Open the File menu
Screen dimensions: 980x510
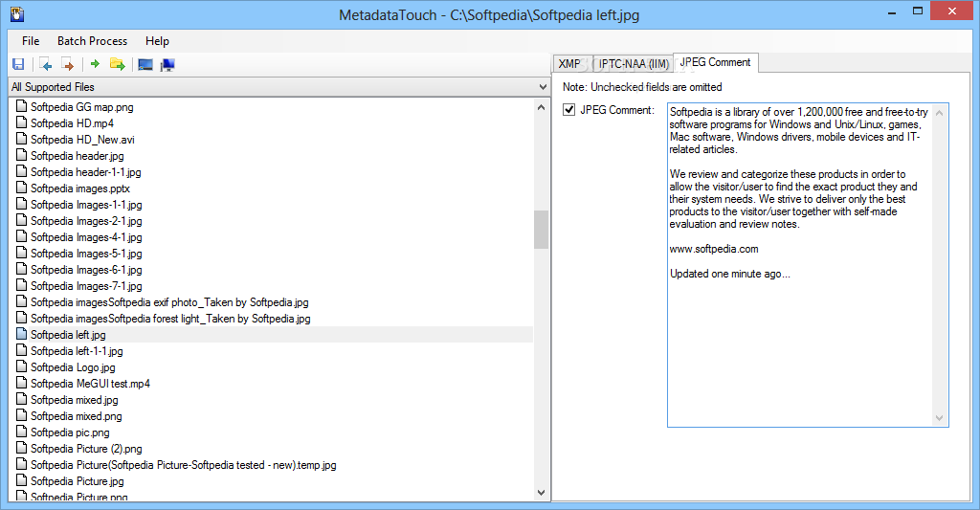coord(31,40)
